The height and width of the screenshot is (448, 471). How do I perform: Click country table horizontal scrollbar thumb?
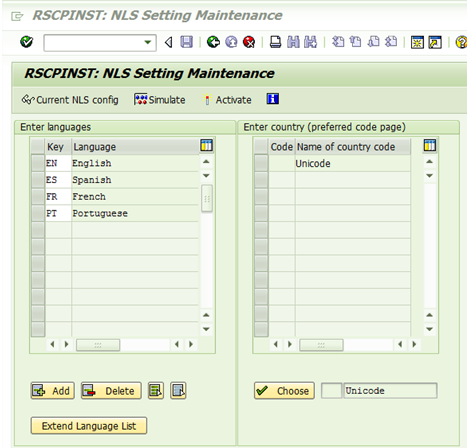pos(321,345)
